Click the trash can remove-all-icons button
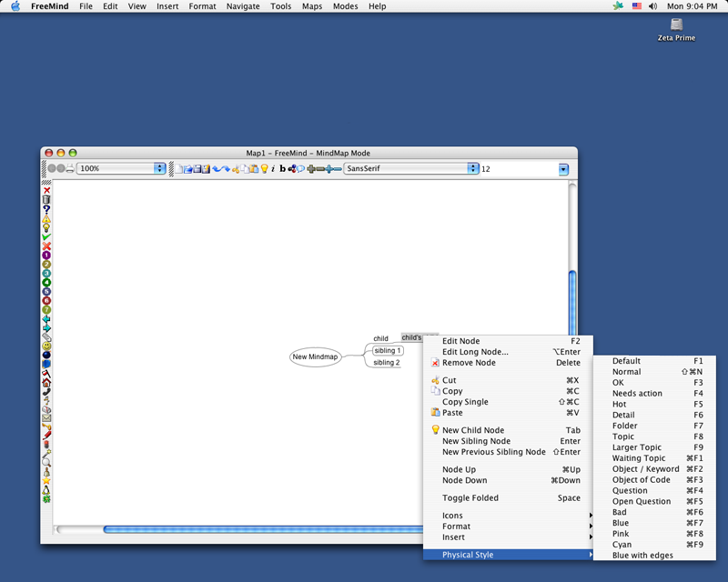This screenshot has height=582, width=728. pos(46,199)
